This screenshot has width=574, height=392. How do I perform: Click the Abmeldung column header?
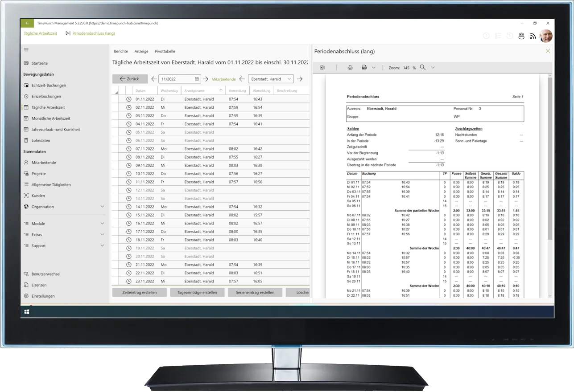(262, 90)
